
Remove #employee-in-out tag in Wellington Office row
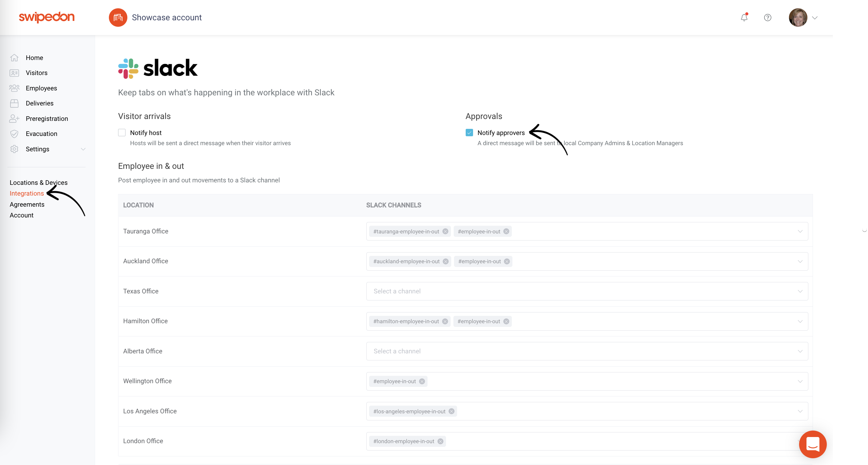(422, 381)
